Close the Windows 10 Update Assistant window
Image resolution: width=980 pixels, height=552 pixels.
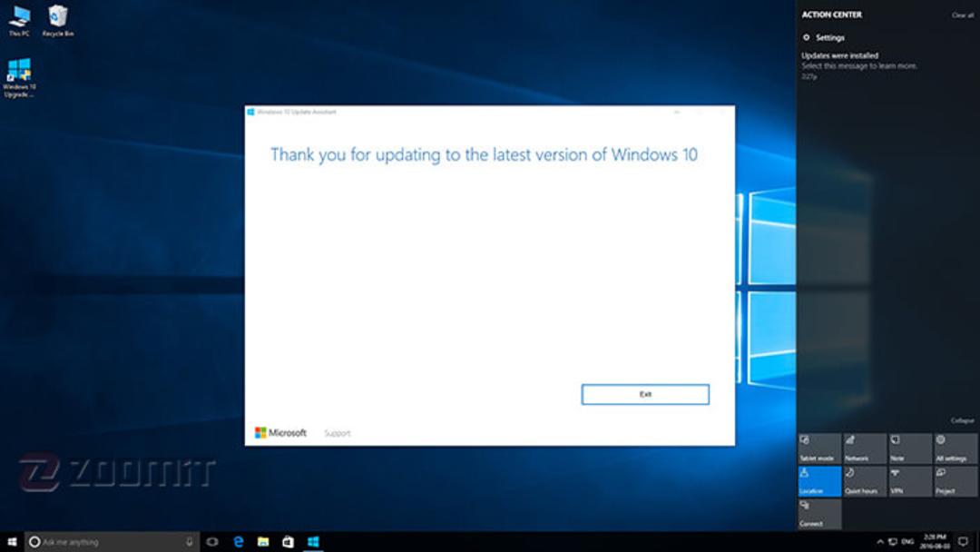coord(723,112)
